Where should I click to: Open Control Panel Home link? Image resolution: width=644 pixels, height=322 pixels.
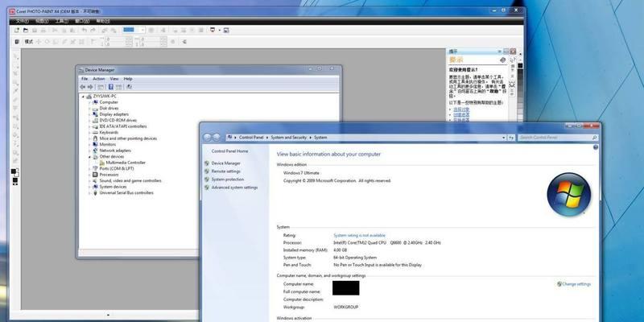230,151
